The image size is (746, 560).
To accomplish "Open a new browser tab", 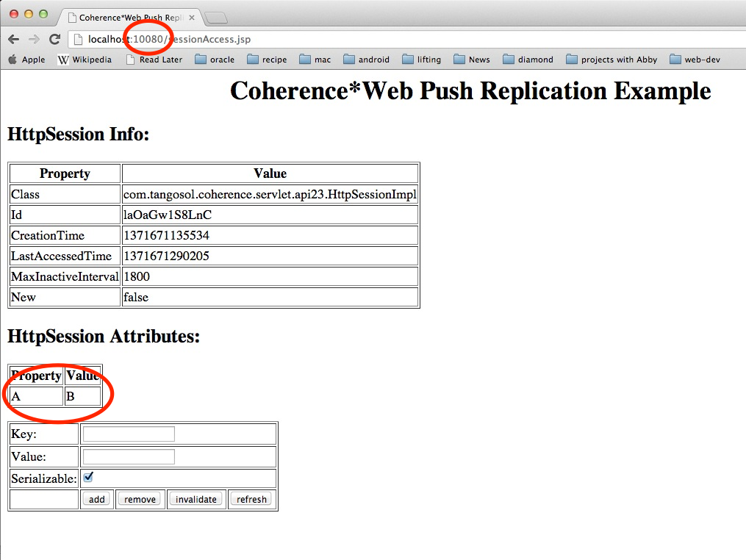I will click(215, 18).
